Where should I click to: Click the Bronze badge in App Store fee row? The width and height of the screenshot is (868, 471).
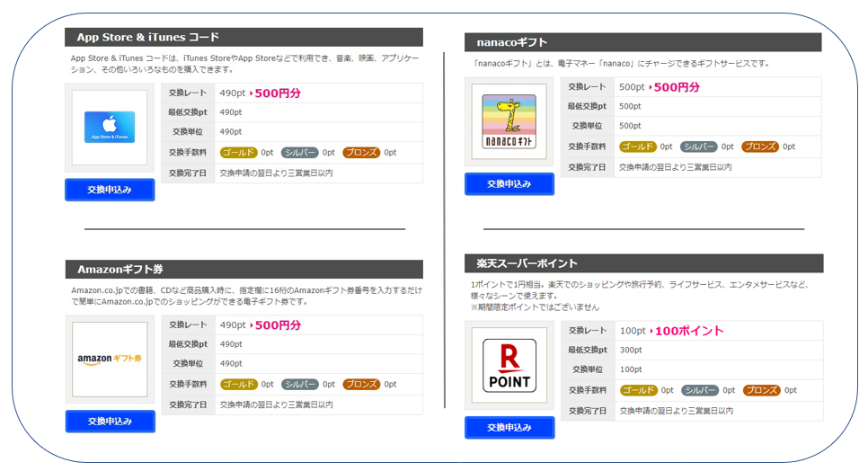(361, 152)
